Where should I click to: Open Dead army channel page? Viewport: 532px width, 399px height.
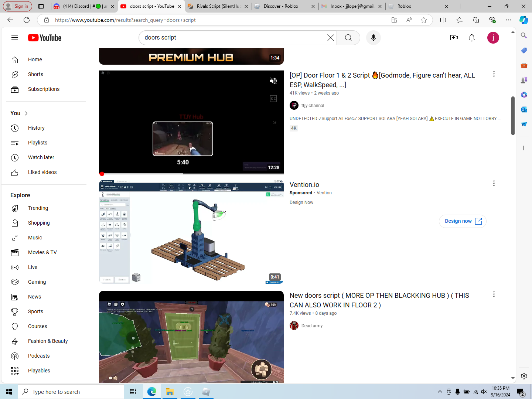[312, 326]
